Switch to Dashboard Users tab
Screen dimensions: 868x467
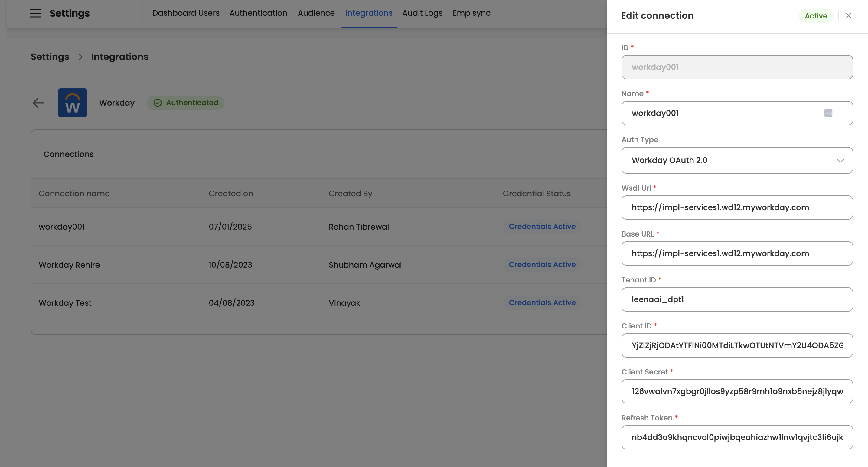click(186, 13)
